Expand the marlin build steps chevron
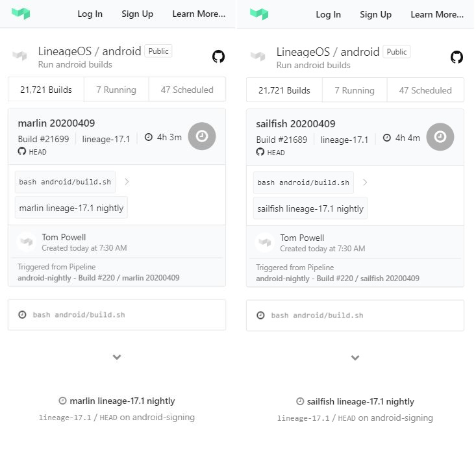This screenshot has width=476, height=450. point(117,357)
